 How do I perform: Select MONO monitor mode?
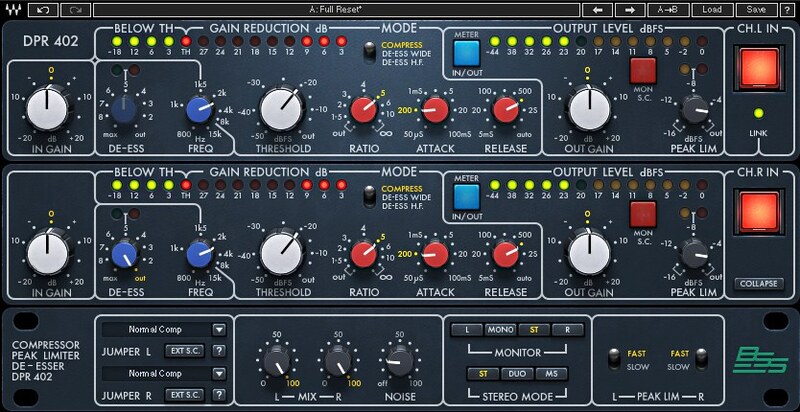[501, 330]
